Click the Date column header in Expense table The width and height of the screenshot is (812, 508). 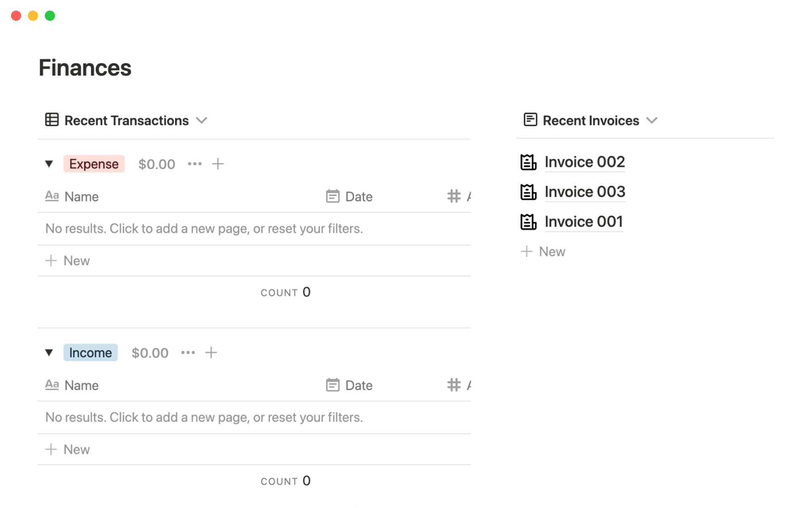click(358, 197)
